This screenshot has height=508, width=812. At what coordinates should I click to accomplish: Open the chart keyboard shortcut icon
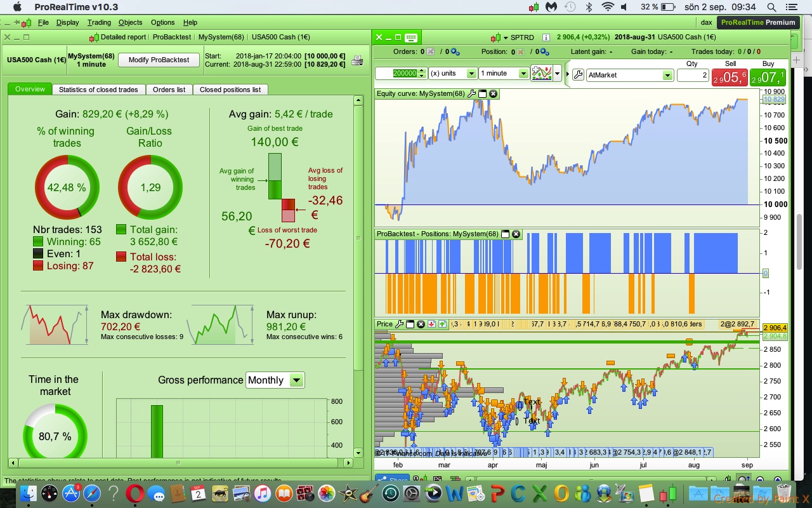tap(410, 37)
